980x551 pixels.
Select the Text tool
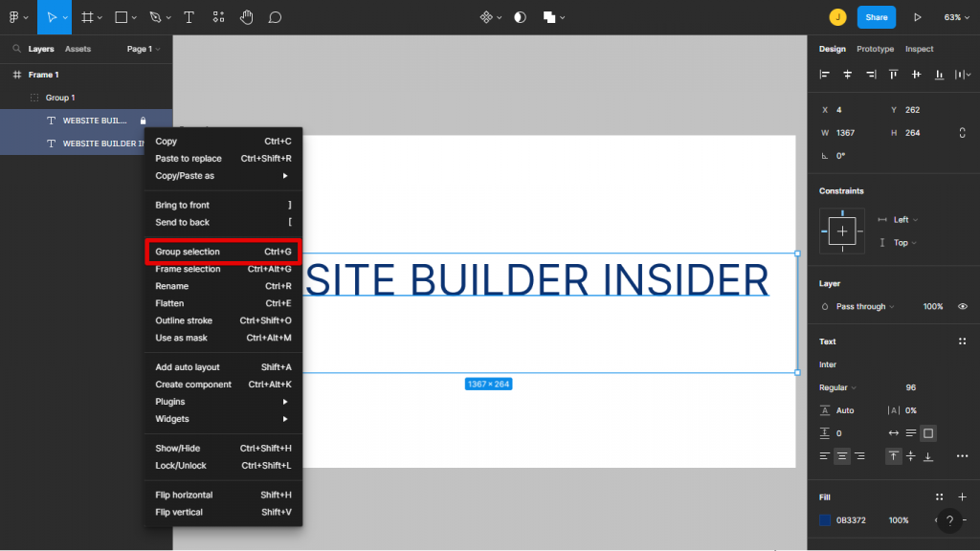(187, 16)
